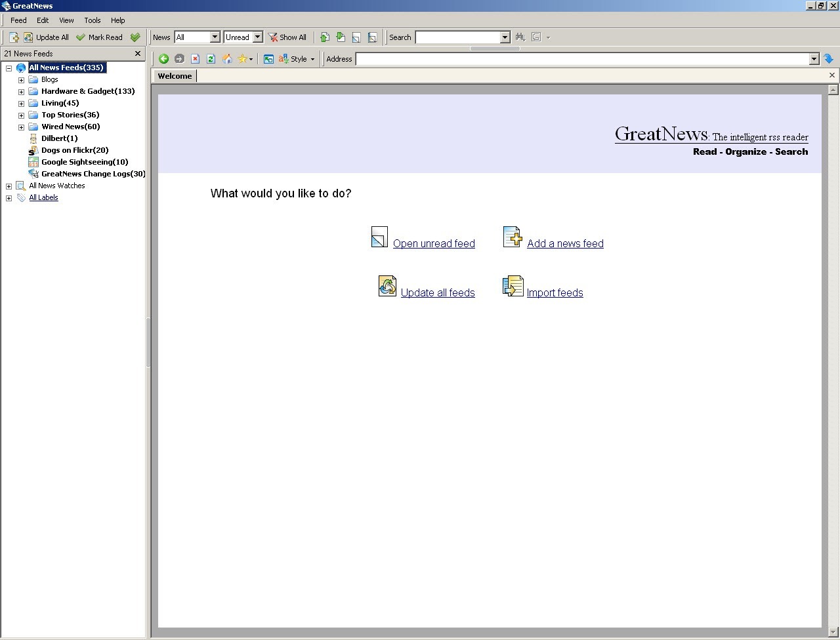840x640 pixels.
Task: Click the green Back navigation button
Action: [164, 59]
